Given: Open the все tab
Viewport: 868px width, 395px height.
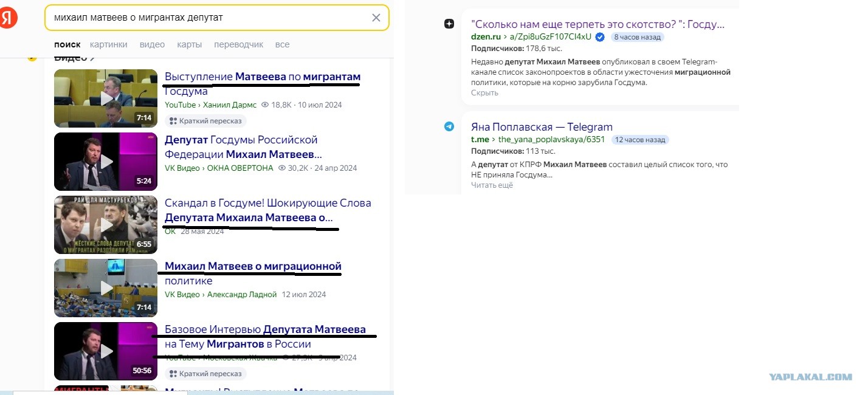Looking at the screenshot, I should click(x=282, y=44).
